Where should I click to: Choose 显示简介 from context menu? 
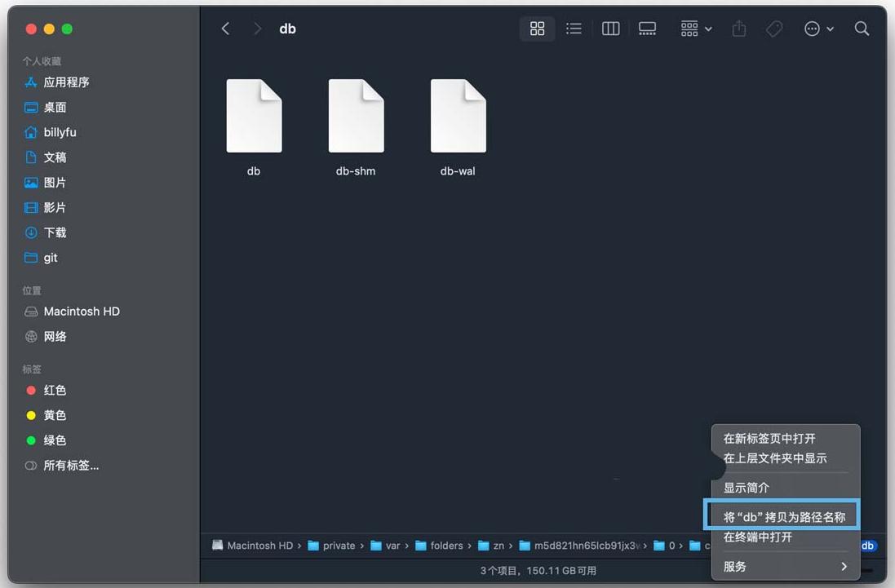747,488
